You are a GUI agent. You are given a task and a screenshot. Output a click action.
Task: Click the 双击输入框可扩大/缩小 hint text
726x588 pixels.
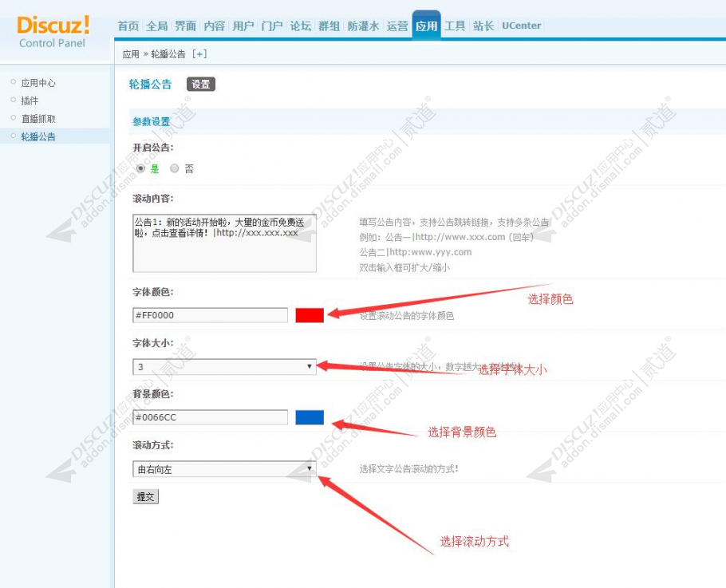[404, 267]
